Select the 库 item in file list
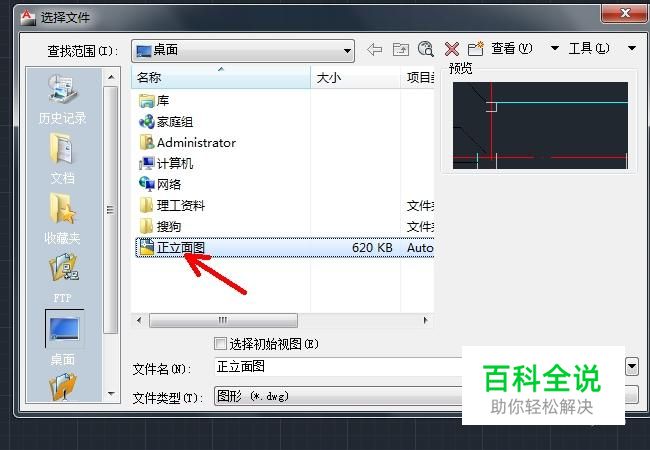The width and height of the screenshot is (650, 450). pyautogui.click(x=154, y=101)
